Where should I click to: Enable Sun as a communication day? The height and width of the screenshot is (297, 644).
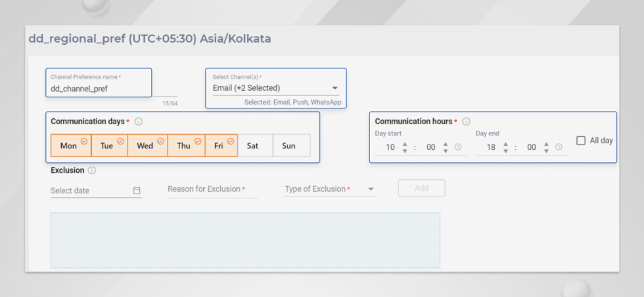pos(292,145)
